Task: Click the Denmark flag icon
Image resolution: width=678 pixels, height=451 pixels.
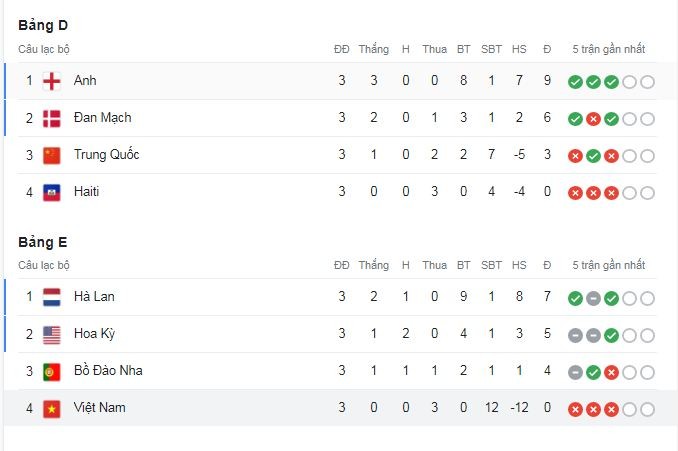Action: point(51,118)
